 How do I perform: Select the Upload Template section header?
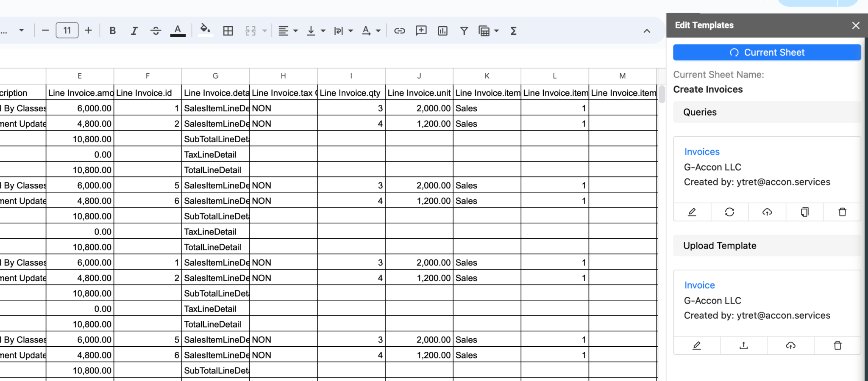767,246
